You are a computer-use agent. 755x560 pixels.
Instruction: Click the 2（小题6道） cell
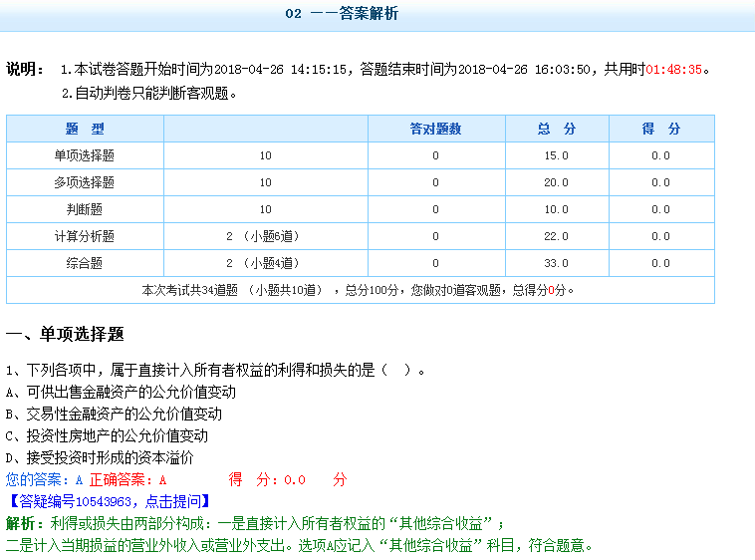(x=266, y=236)
